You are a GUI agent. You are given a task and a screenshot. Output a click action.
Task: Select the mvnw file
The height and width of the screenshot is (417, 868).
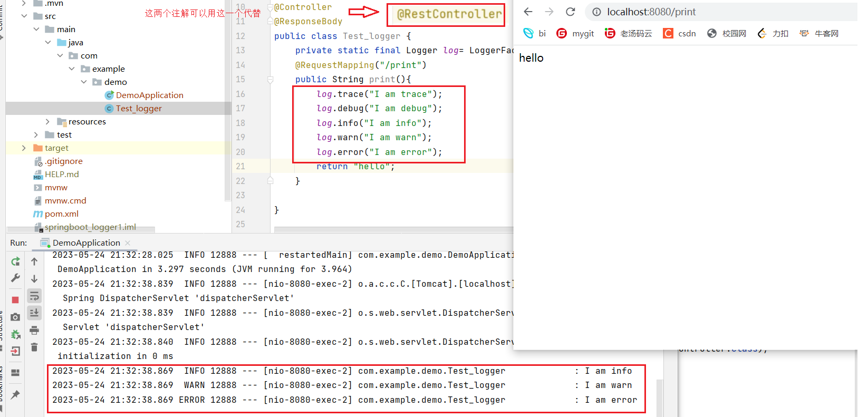point(51,187)
